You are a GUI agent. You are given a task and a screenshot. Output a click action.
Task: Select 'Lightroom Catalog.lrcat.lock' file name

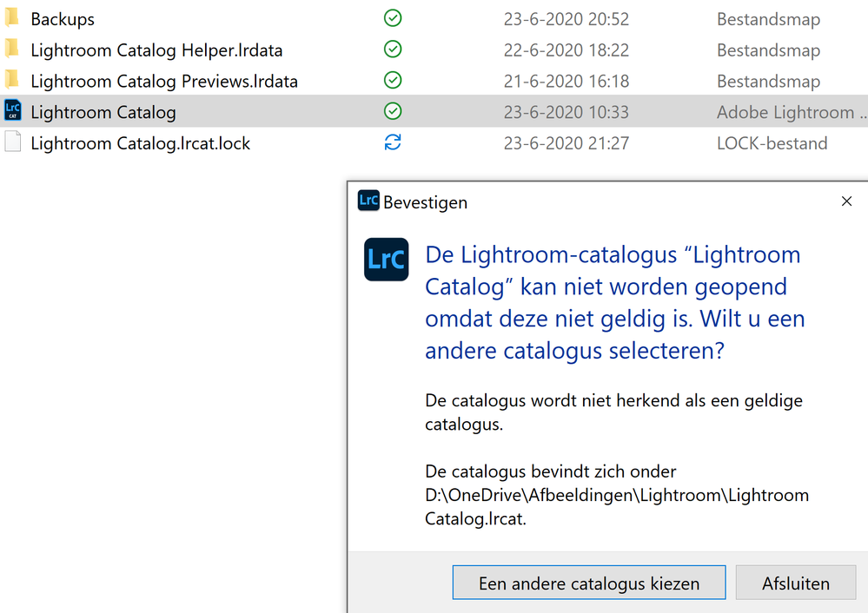(x=141, y=143)
